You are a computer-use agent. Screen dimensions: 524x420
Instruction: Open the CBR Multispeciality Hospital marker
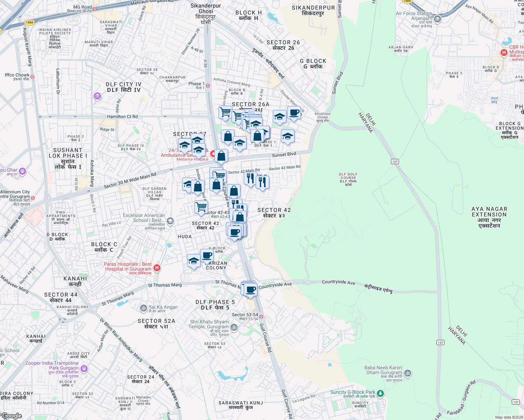(503, 52)
